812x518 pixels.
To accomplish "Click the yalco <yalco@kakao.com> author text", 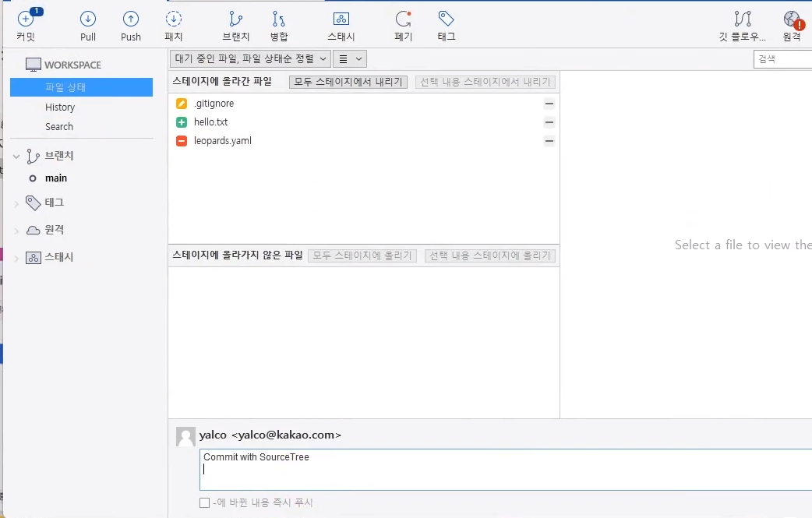I will tap(270, 435).
